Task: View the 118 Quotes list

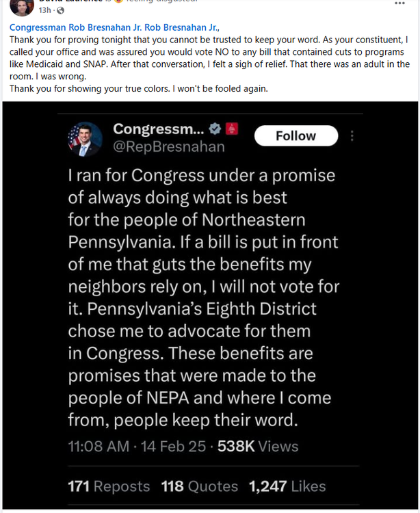Action: point(199,486)
